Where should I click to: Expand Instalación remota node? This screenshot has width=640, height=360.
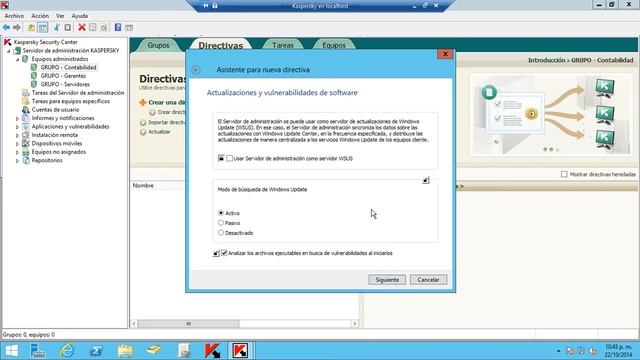pyautogui.click(x=18, y=136)
